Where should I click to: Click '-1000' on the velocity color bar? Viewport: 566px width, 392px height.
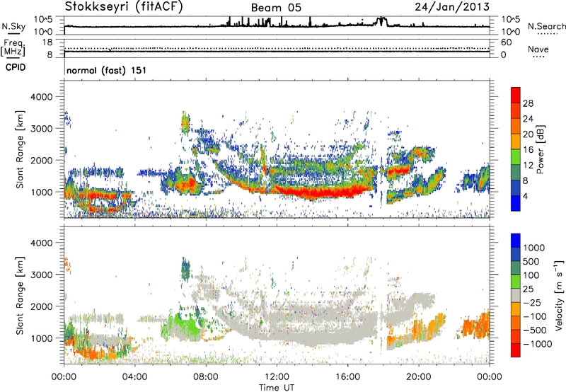coord(538,344)
